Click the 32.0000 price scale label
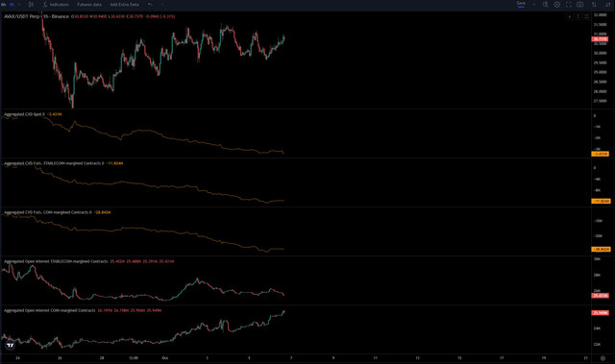Screen dimensions: 615x364 tap(600, 15)
